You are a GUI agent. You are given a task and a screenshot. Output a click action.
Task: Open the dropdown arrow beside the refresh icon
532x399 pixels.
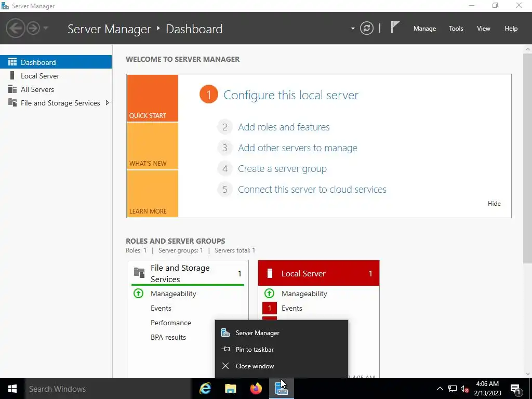point(353,29)
